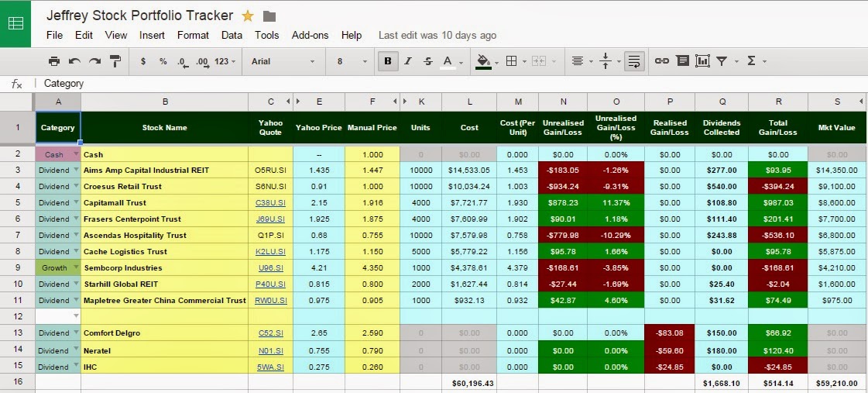Toggle text wrapping button

tap(634, 61)
